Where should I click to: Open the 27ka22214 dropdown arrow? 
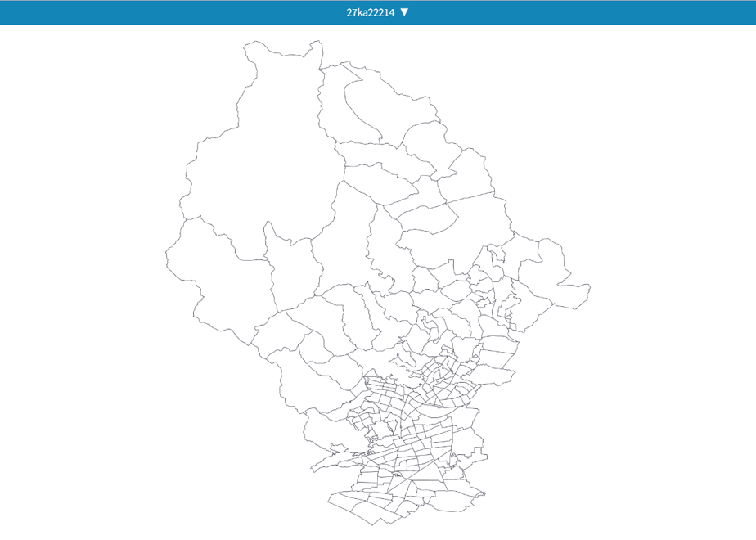pos(404,12)
